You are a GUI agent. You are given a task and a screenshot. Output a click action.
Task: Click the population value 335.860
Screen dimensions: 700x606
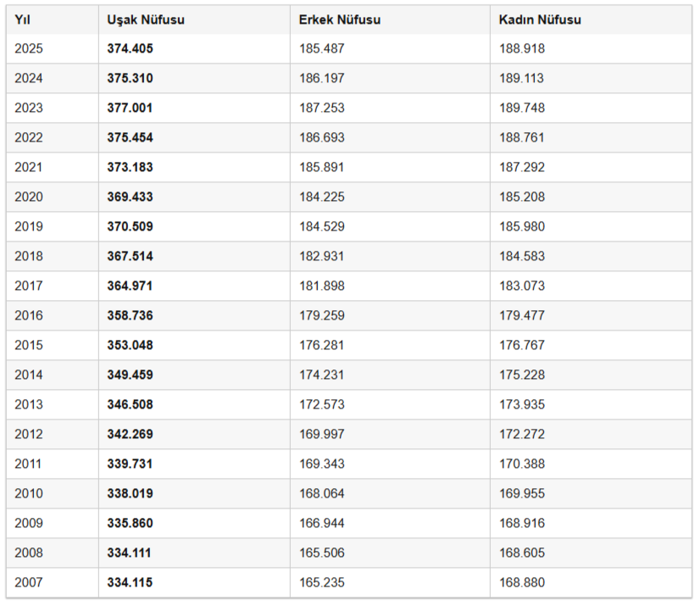[x=130, y=523]
